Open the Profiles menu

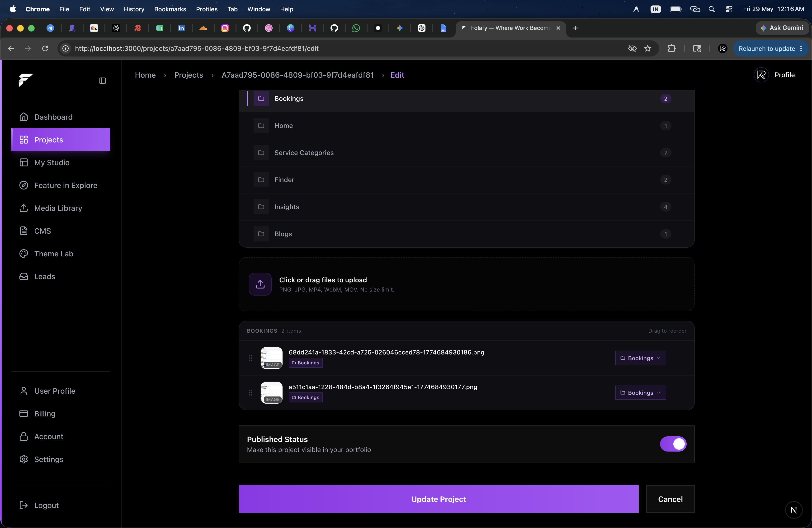point(206,9)
